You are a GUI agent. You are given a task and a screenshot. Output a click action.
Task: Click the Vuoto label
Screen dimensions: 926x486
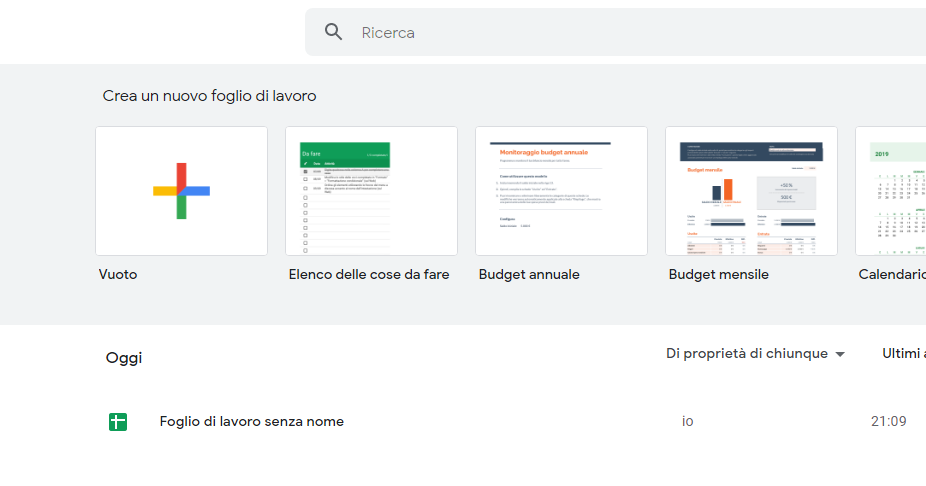pos(118,275)
